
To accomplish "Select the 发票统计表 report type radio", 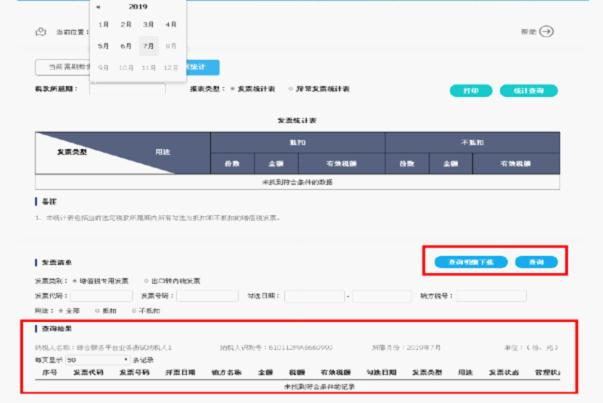I will pos(233,89).
